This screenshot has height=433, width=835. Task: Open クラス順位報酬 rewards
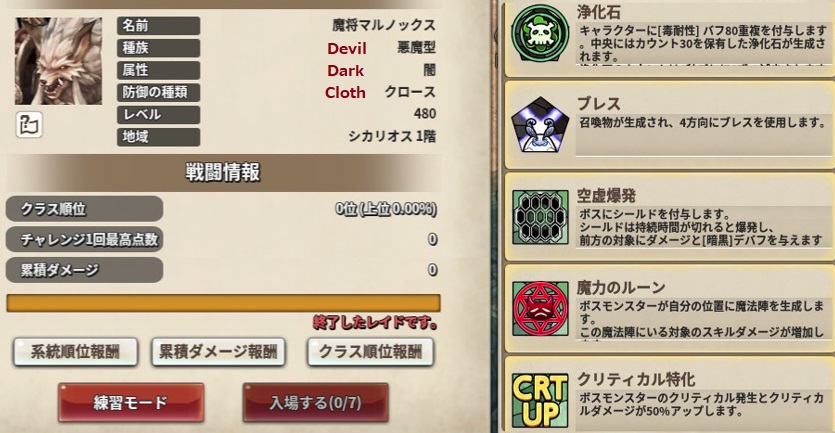click(370, 352)
